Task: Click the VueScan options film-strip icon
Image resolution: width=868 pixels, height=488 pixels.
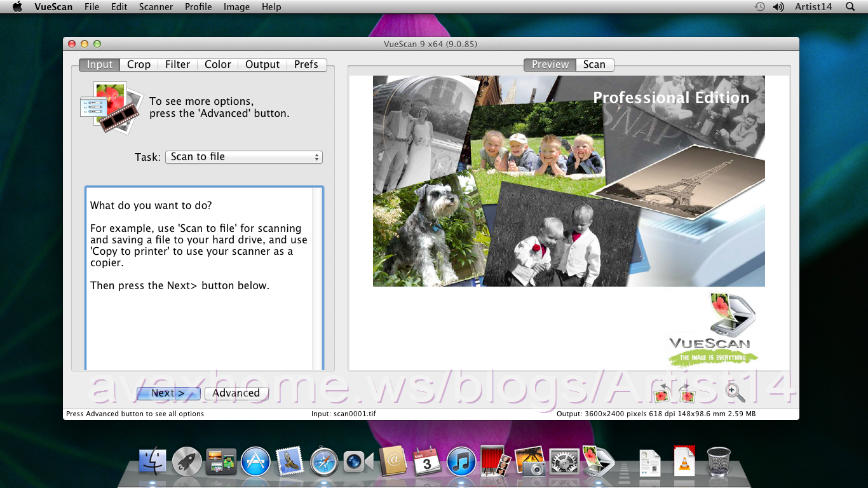Action: click(x=112, y=107)
